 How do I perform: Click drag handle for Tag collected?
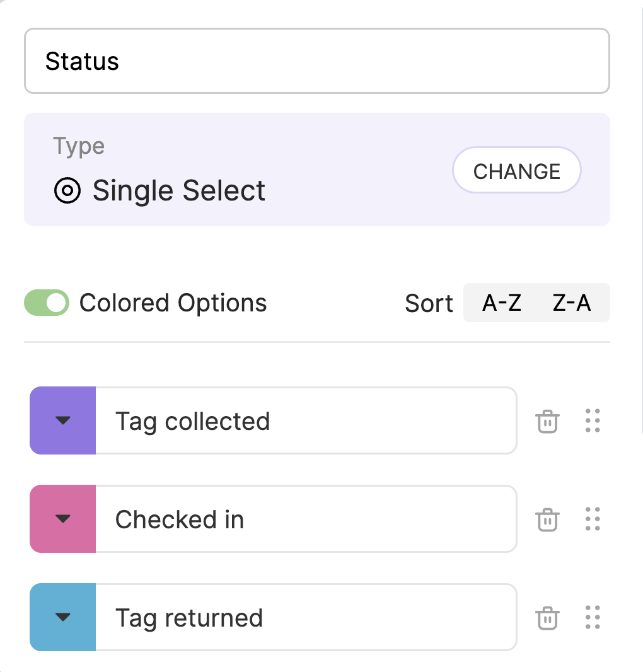593,420
